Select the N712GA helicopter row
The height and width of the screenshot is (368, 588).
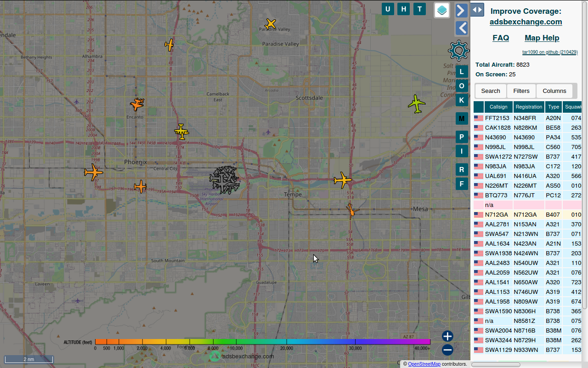(527, 215)
